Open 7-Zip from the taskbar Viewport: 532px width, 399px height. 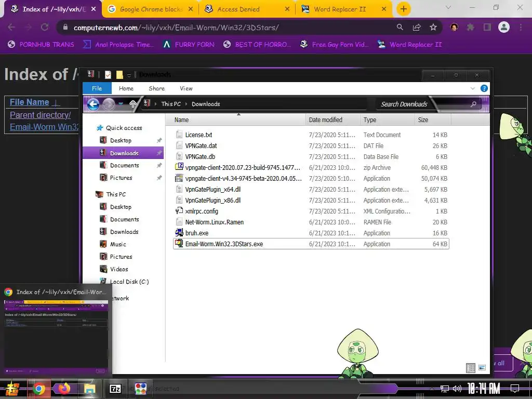[x=115, y=389]
